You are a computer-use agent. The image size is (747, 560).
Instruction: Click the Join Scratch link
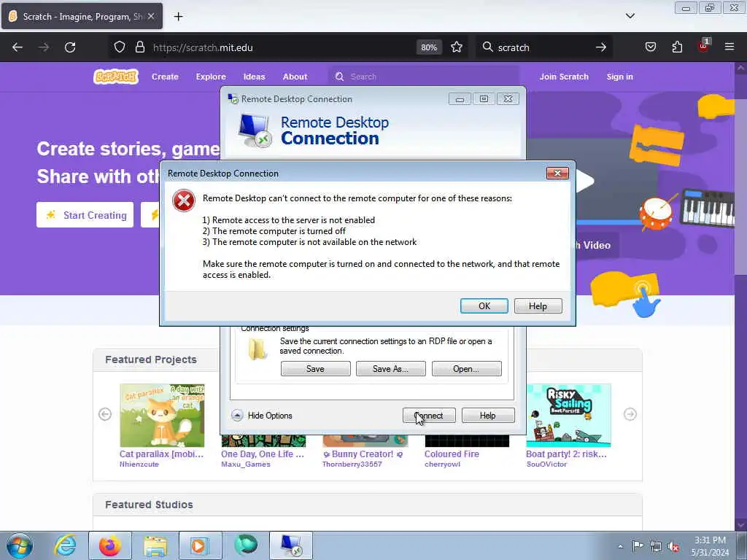click(564, 77)
